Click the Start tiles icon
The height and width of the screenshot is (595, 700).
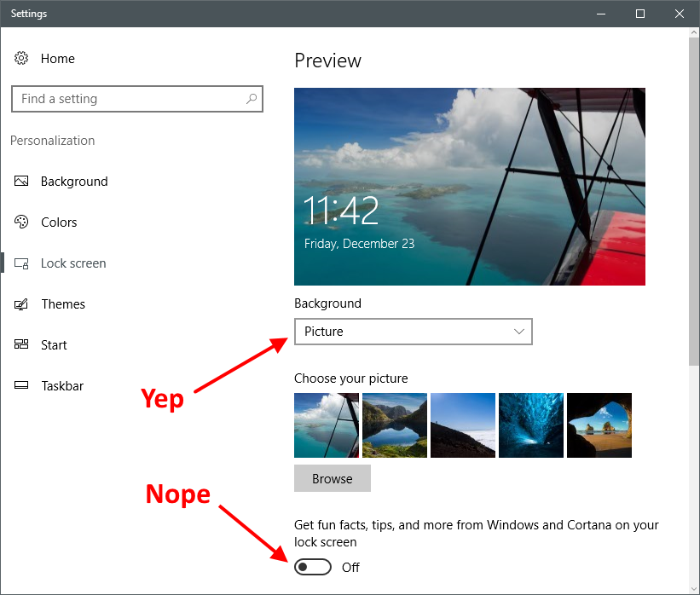21,344
